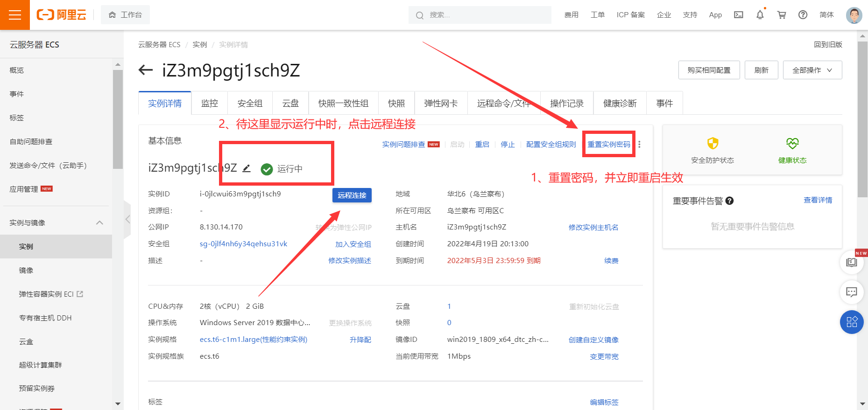Viewport: 868px width, 410px height.
Task: Open security group sg-0jlf4nh6y34qehsu31vk link
Action: pyautogui.click(x=243, y=243)
